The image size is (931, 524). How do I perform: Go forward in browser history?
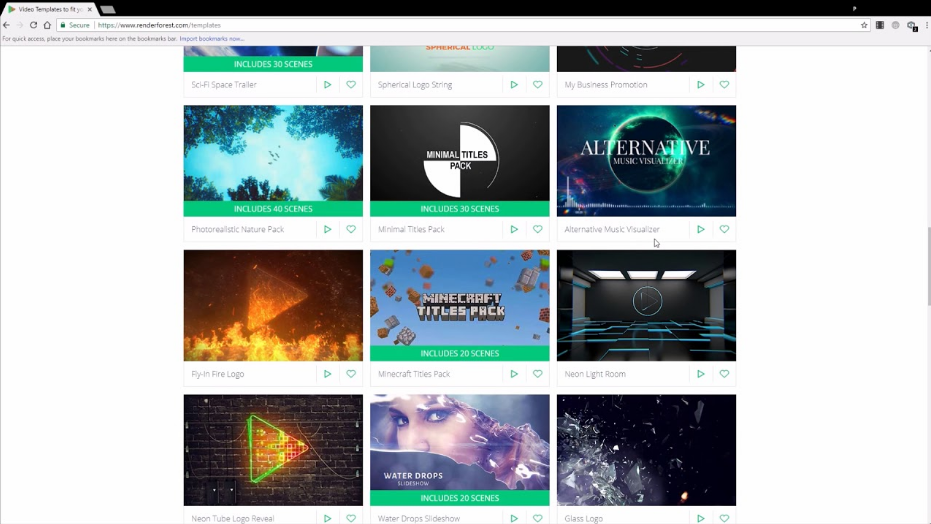pos(20,25)
